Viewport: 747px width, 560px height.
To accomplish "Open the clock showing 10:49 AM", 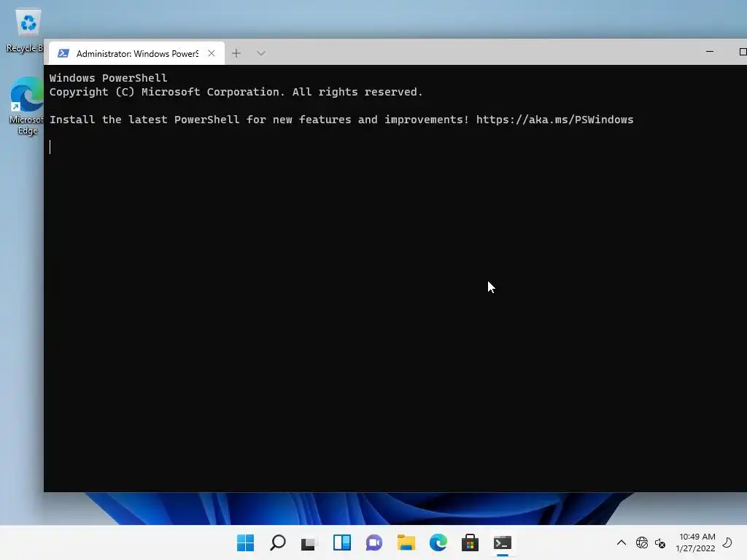I will (695, 542).
